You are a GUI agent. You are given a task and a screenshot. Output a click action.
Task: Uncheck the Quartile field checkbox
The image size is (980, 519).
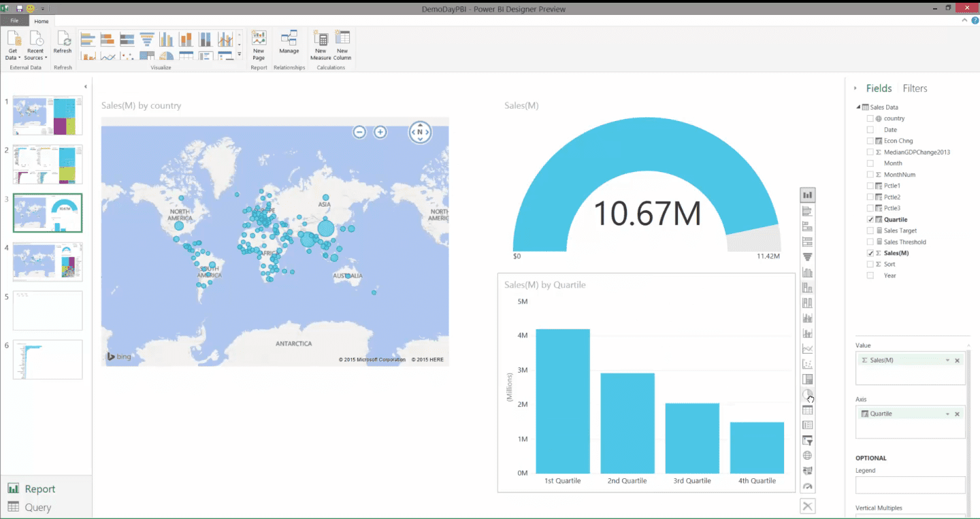(x=870, y=220)
